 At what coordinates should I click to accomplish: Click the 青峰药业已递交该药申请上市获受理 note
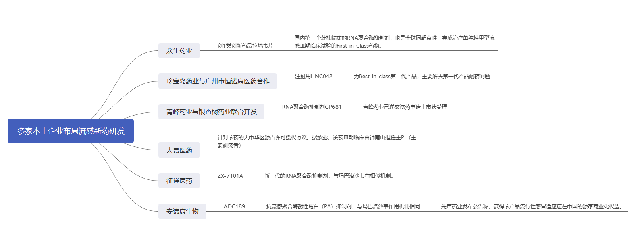pyautogui.click(x=405, y=107)
